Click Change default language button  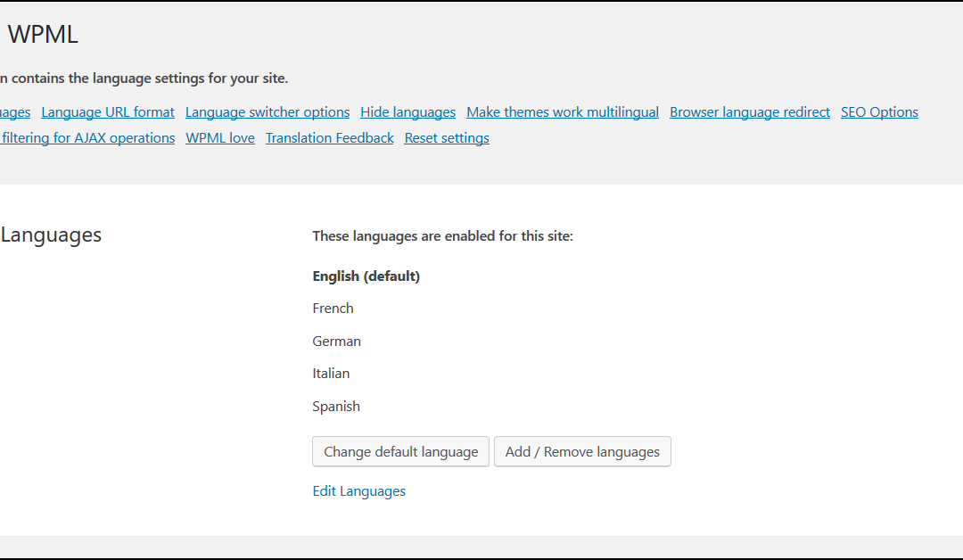(400, 452)
